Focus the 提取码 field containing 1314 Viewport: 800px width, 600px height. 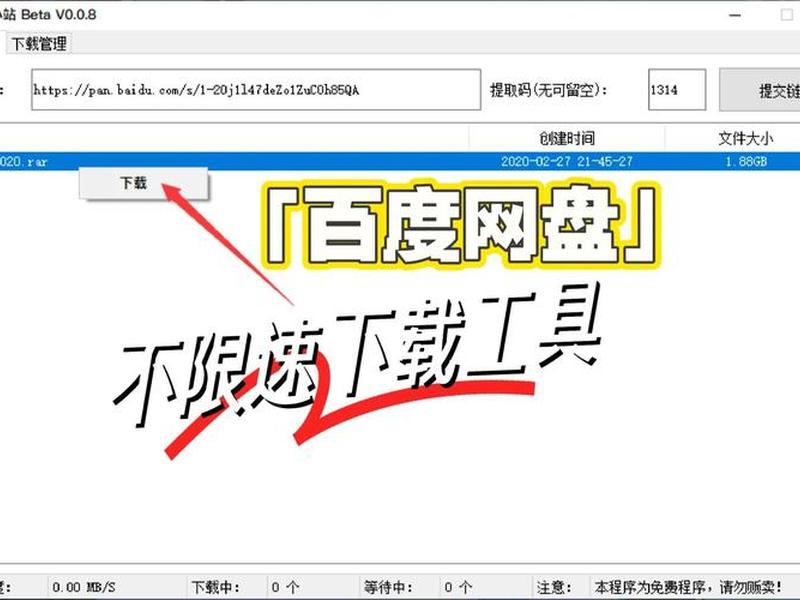[x=677, y=90]
